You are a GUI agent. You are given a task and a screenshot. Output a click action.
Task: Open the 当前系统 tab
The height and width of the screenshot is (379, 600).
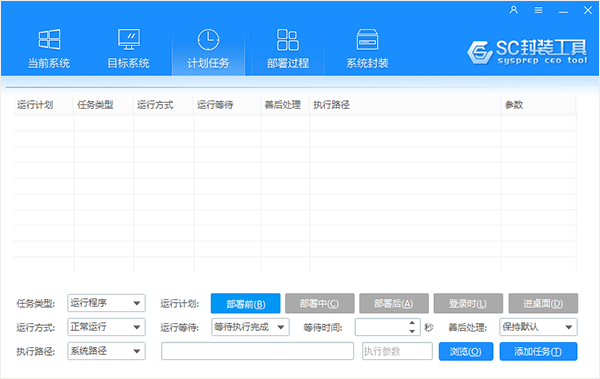[49, 49]
